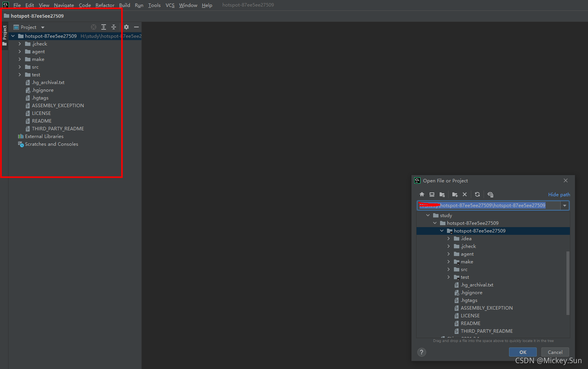
Task: Close the Open File or Project dialog
Action: point(566,180)
